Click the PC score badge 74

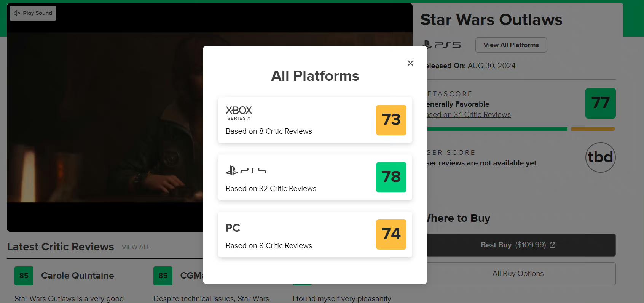(391, 234)
